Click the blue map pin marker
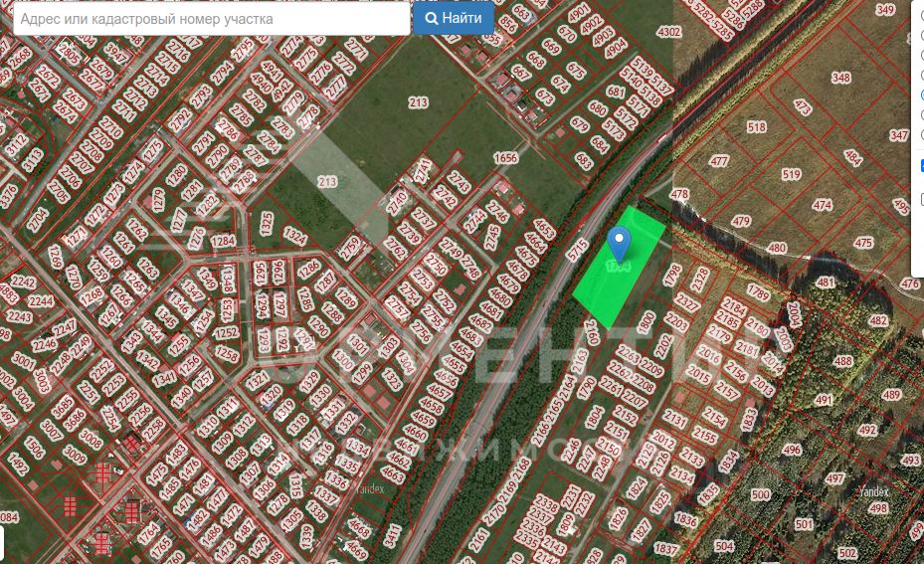This screenshot has height=564, width=924. (619, 245)
